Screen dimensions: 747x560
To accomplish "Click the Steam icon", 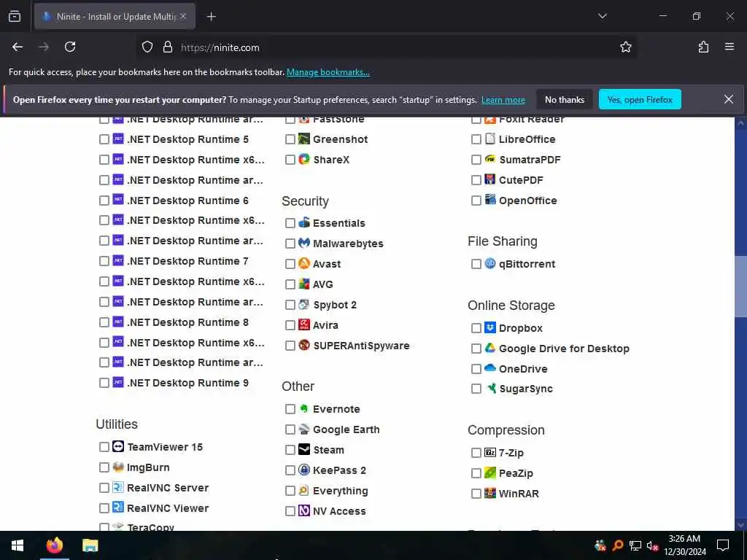I will 304,449.
